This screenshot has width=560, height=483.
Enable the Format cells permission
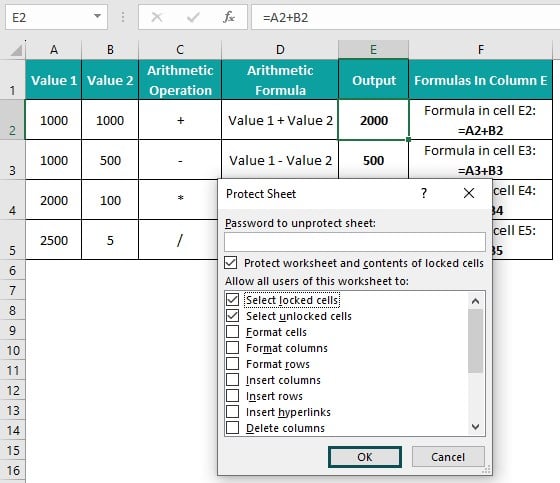232,332
